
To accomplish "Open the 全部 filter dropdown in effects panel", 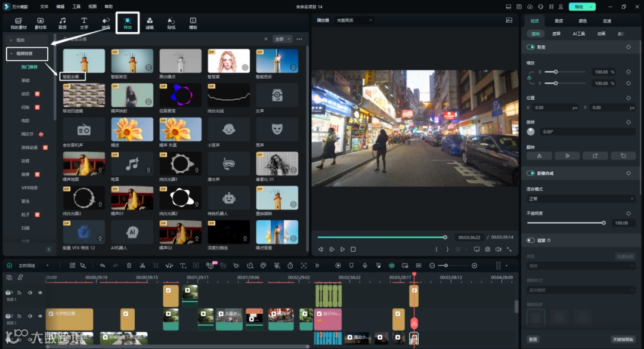I will [282, 39].
